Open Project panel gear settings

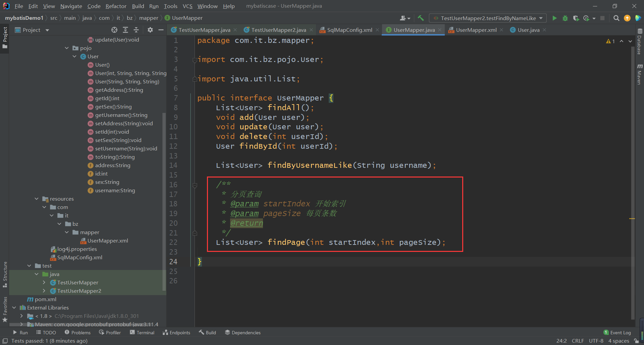150,30
